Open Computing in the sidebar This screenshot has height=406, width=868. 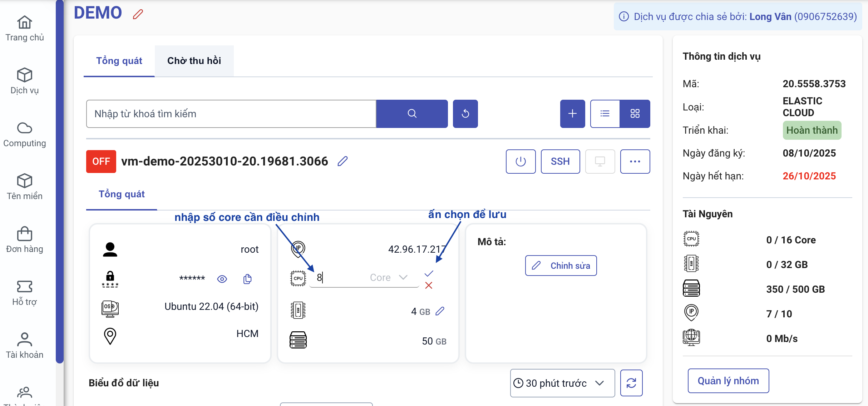pyautogui.click(x=25, y=135)
